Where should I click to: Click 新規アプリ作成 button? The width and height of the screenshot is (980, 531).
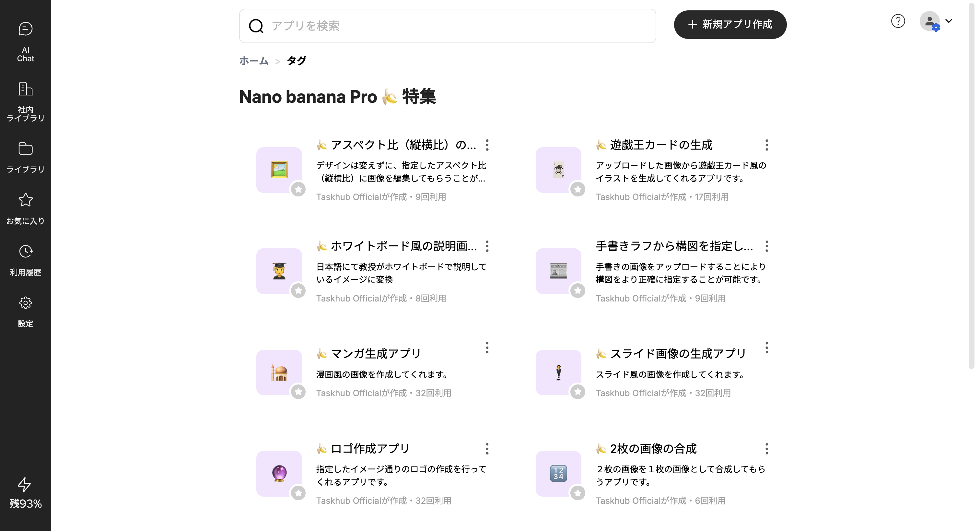[730, 24]
